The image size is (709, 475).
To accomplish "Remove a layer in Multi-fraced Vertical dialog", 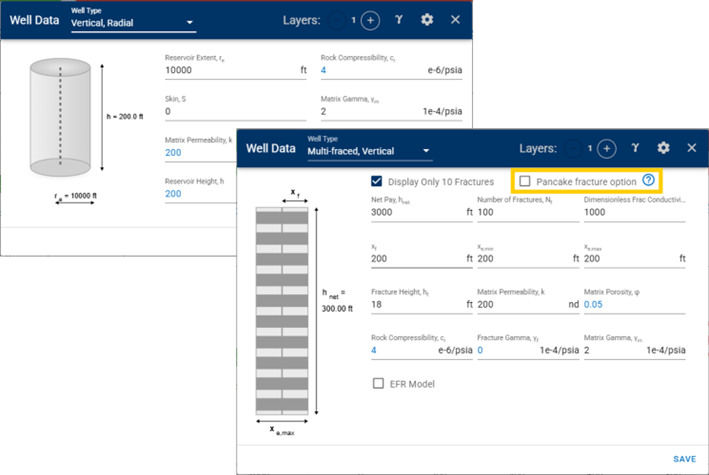I will 573,148.
